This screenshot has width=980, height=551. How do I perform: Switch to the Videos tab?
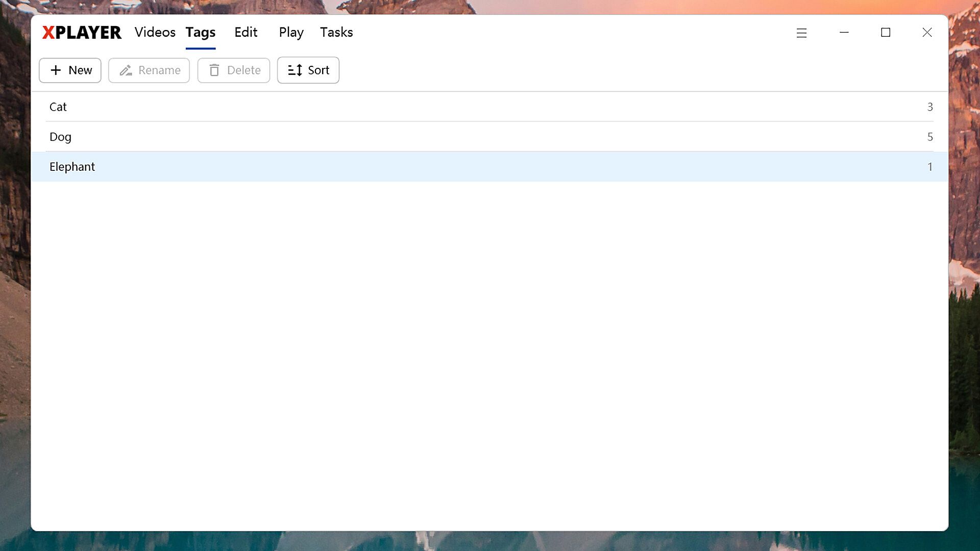coord(155,32)
